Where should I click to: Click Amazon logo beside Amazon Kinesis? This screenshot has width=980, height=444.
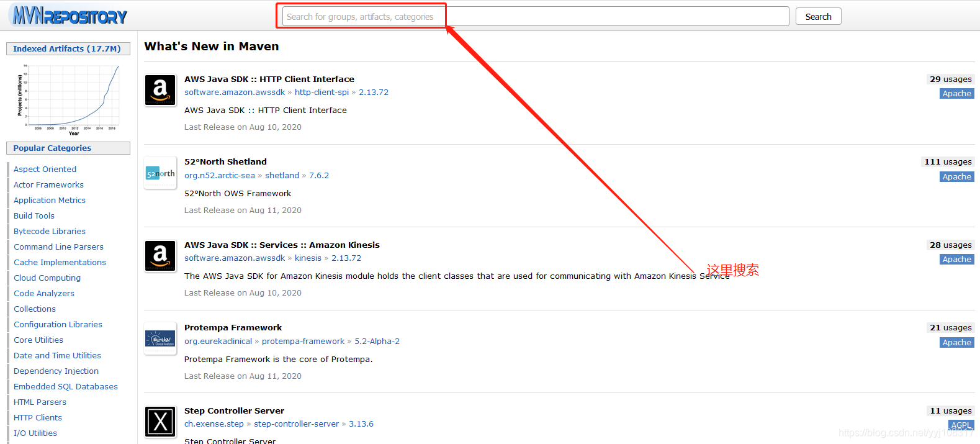click(x=160, y=256)
